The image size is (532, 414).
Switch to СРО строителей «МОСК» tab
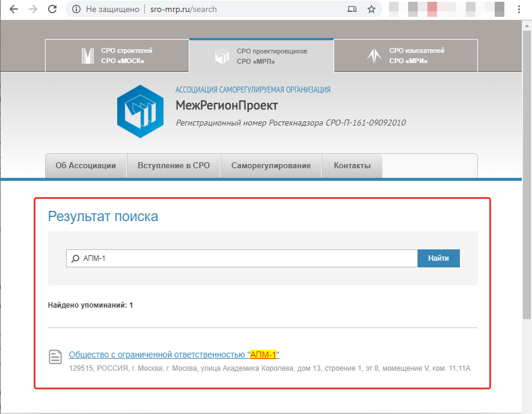(117, 56)
